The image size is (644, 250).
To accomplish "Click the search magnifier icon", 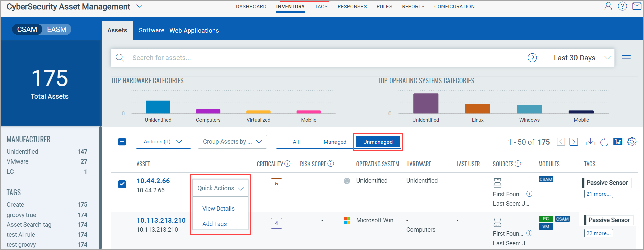I will [x=120, y=58].
